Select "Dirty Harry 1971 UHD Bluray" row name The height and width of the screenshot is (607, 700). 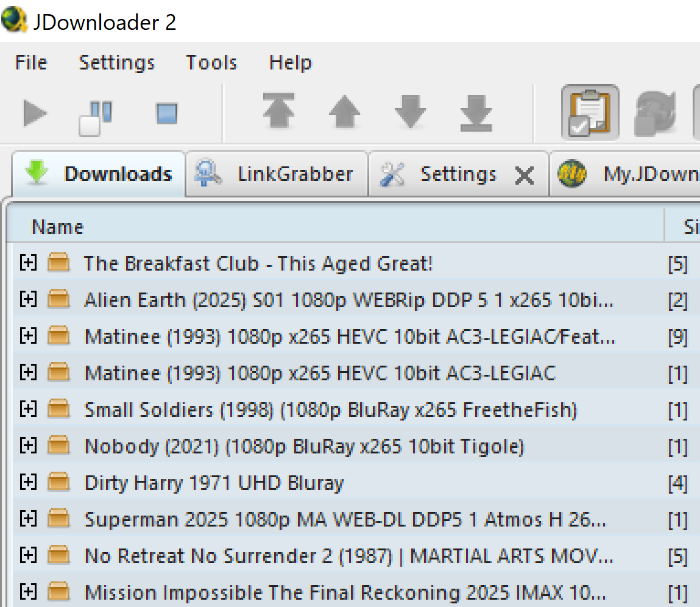(x=214, y=483)
